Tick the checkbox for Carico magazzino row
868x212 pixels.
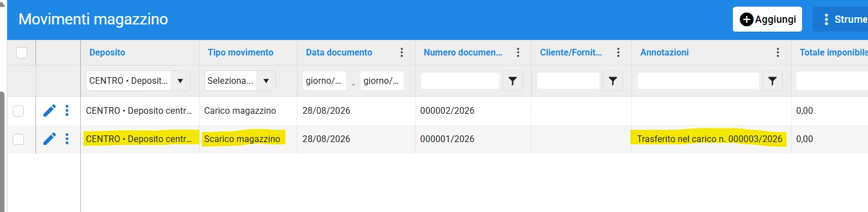(18, 110)
